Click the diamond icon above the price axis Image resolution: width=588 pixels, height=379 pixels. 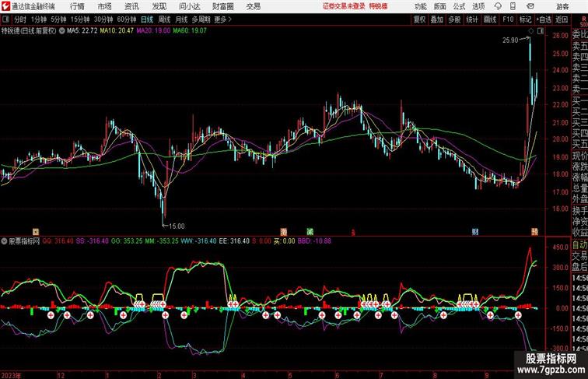531,31
